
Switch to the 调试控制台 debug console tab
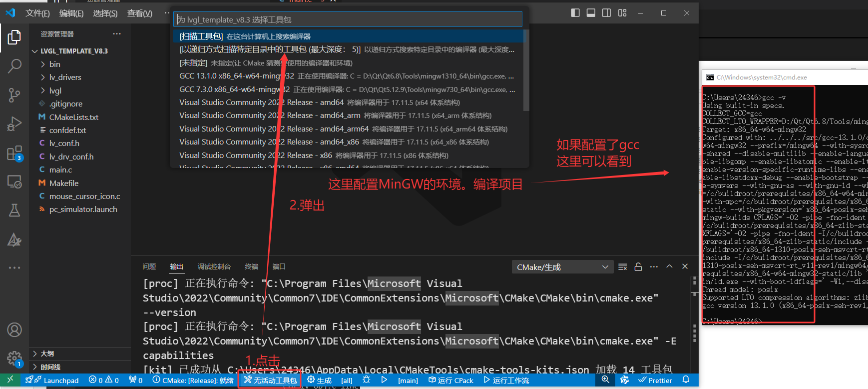point(214,266)
